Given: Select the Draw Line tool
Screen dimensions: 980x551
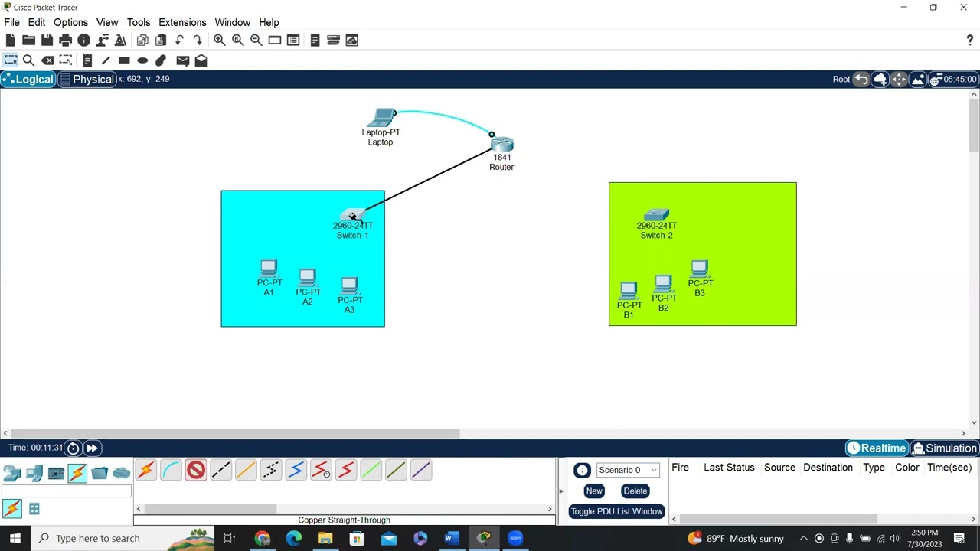Looking at the screenshot, I should point(106,60).
